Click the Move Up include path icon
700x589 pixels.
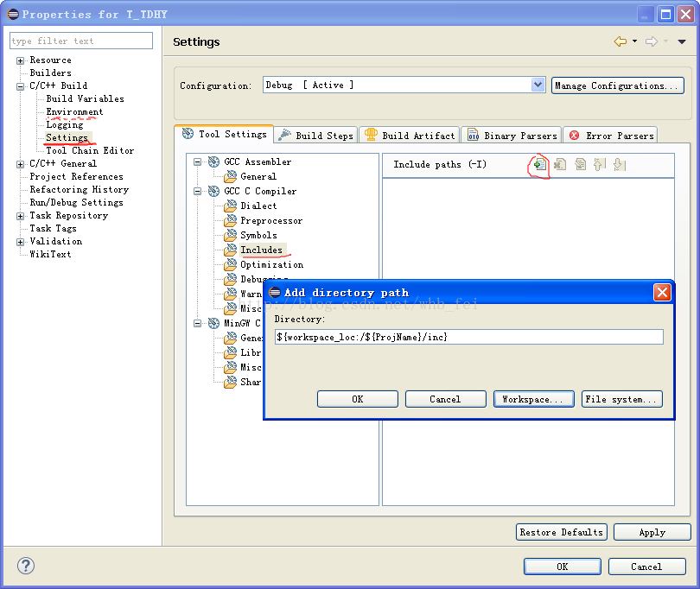click(x=600, y=164)
